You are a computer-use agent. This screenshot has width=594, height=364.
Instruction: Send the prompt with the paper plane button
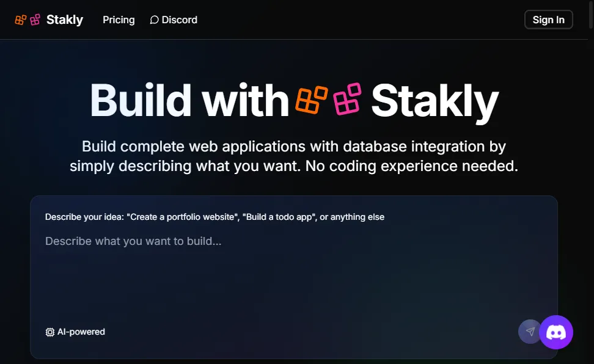pyautogui.click(x=530, y=332)
